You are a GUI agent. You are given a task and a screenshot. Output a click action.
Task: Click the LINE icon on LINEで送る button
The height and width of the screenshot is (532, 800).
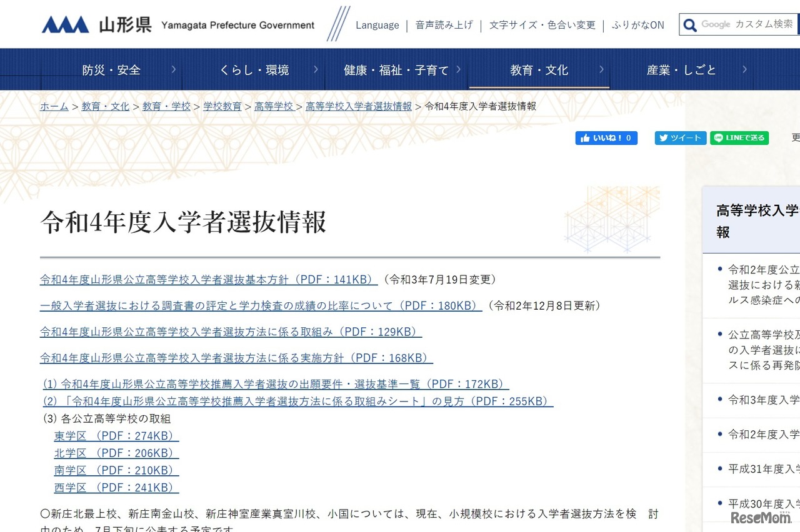click(719, 138)
